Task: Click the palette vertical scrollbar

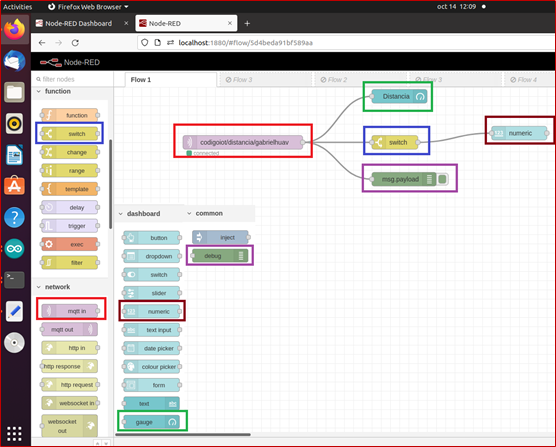Action: 111,184
